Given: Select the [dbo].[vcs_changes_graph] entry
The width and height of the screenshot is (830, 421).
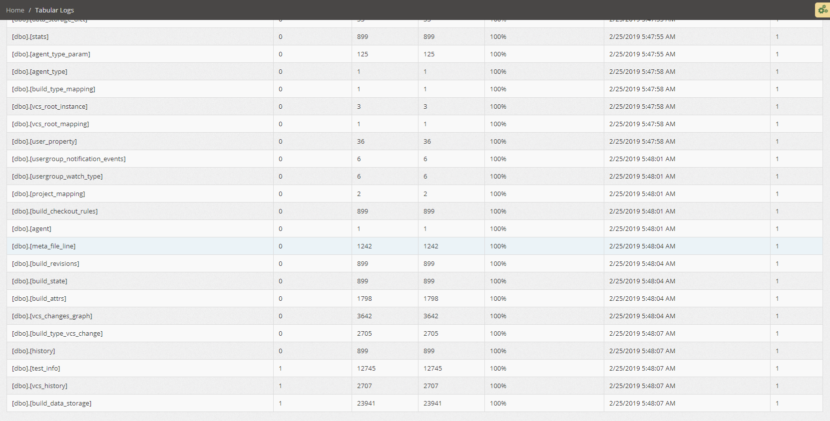Looking at the screenshot, I should pos(51,316).
